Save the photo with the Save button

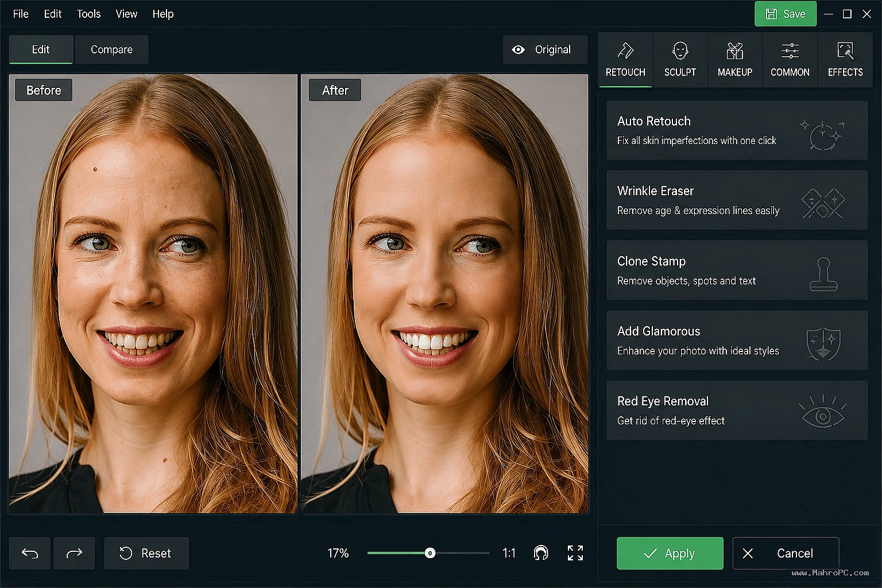click(786, 14)
